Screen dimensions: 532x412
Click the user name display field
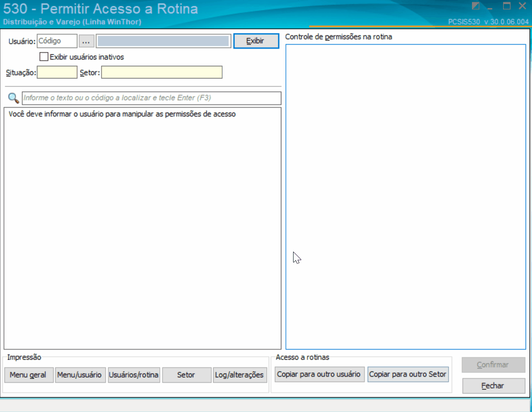163,41
